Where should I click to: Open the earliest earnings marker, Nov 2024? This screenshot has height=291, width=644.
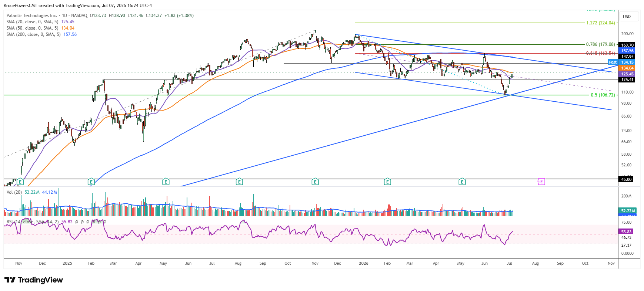tap(20, 182)
